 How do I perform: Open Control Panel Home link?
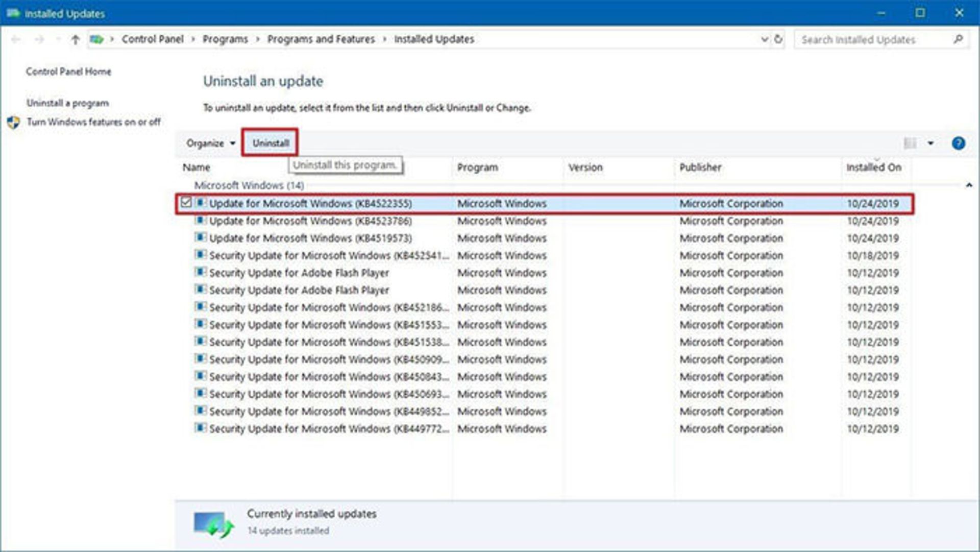point(68,71)
